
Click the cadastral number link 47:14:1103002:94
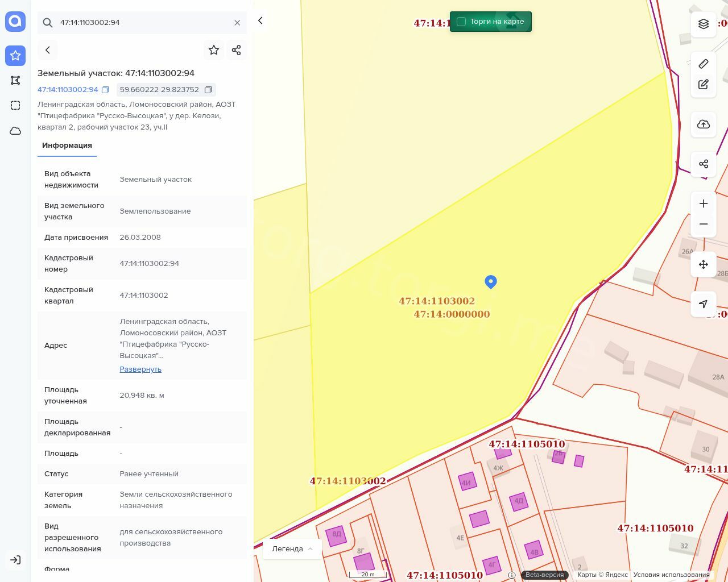pyautogui.click(x=68, y=90)
